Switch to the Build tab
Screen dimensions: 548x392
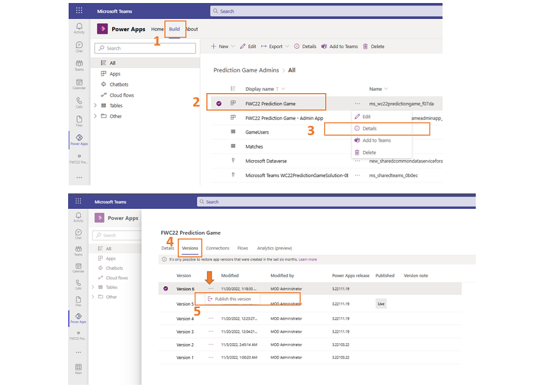coord(174,29)
